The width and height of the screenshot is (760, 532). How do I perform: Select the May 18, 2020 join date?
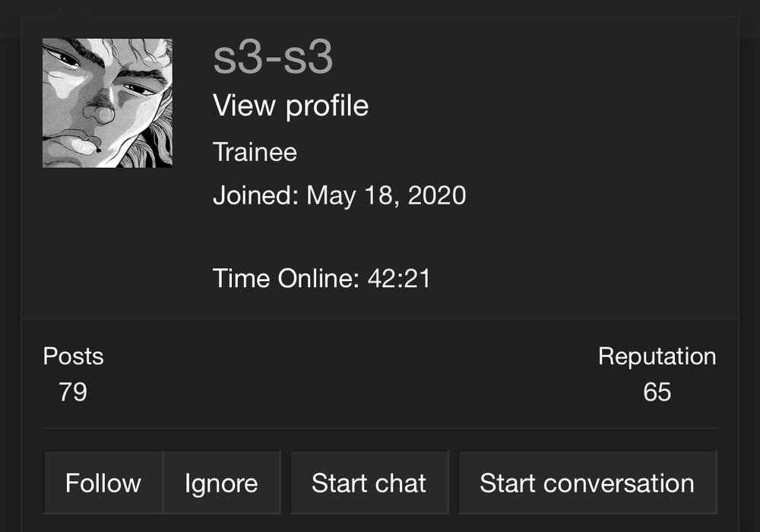(386, 196)
